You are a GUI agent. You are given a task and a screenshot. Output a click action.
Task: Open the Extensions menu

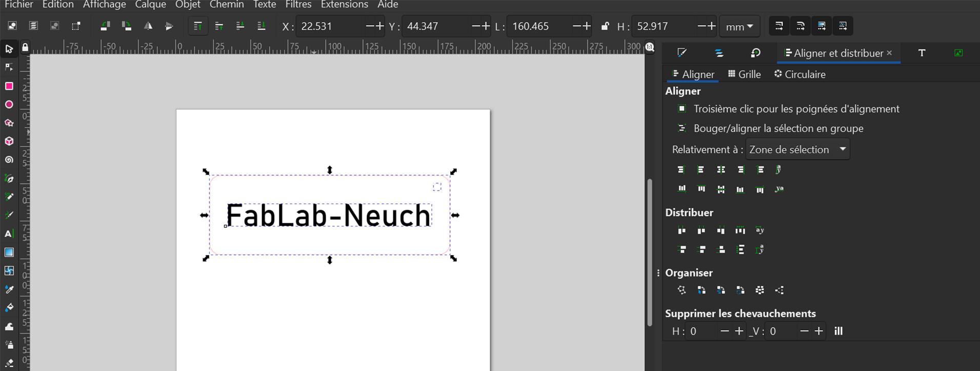[345, 5]
